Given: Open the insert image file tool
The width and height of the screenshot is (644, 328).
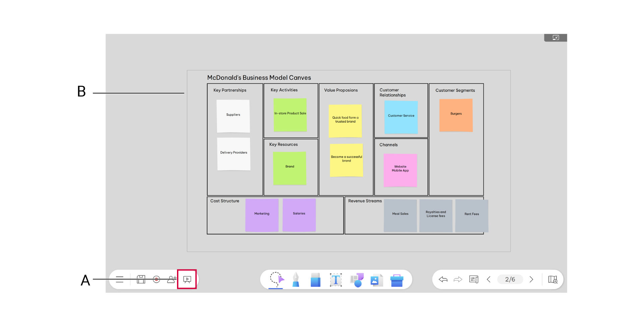Looking at the screenshot, I should pyautogui.click(x=376, y=279).
